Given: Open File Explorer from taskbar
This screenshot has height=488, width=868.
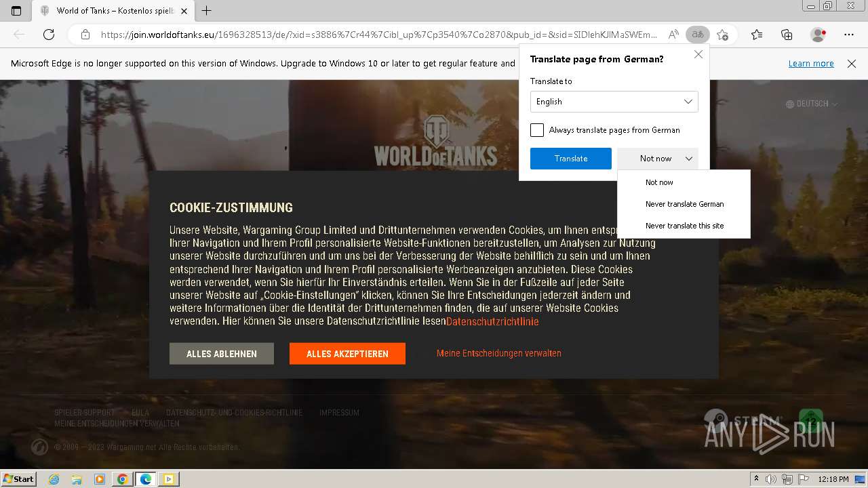Looking at the screenshot, I should point(77,479).
